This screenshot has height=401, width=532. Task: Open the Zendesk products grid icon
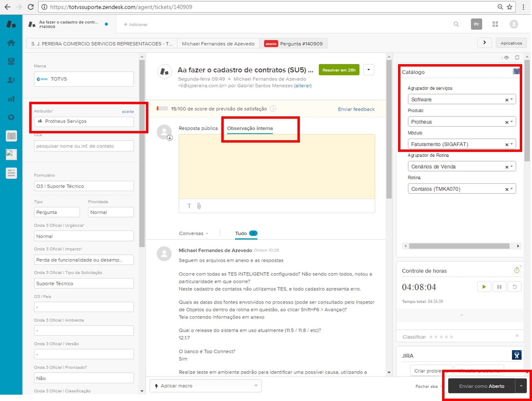coord(495,24)
